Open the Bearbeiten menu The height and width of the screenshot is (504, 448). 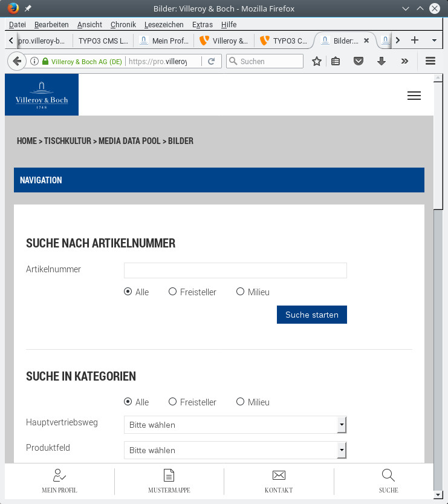pyautogui.click(x=51, y=24)
